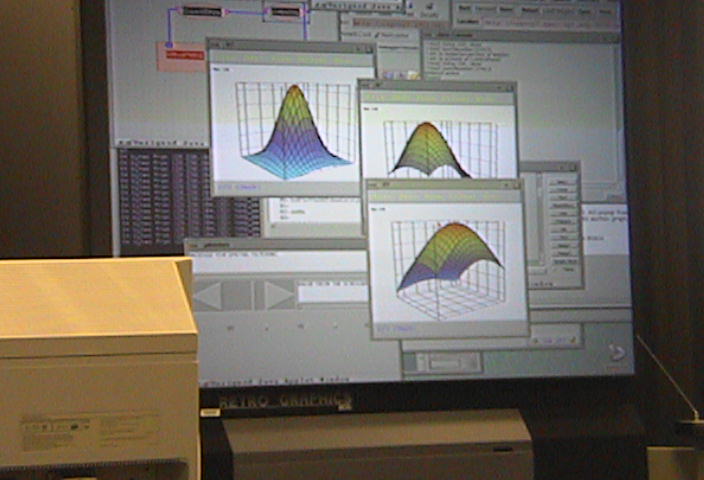
Task: Click the white arrow icon at bottom-right corner
Action: tap(617, 353)
